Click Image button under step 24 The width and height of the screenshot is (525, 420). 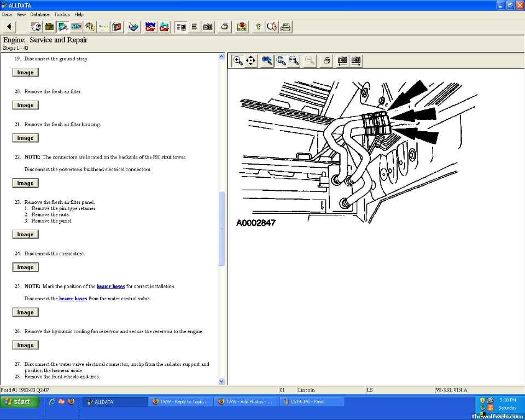pyautogui.click(x=25, y=267)
